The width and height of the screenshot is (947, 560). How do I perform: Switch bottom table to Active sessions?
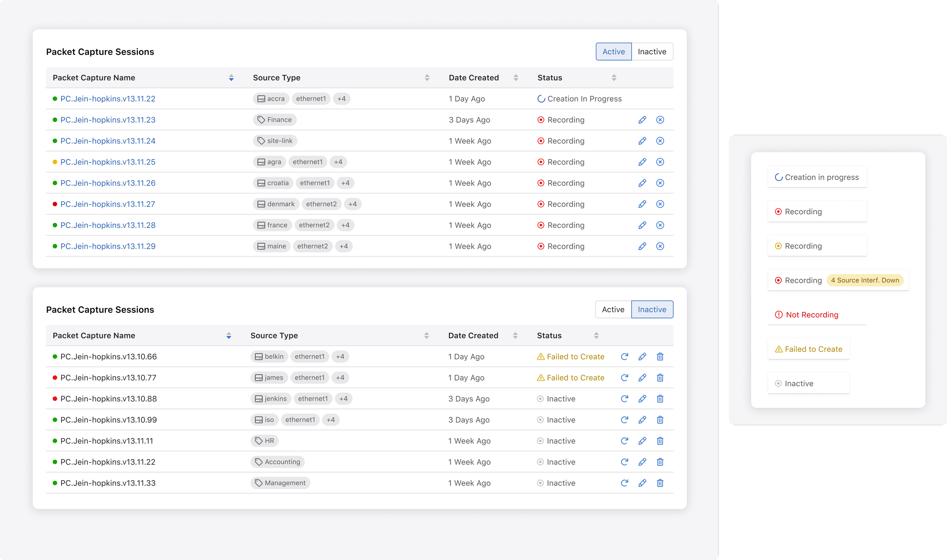pyautogui.click(x=613, y=309)
